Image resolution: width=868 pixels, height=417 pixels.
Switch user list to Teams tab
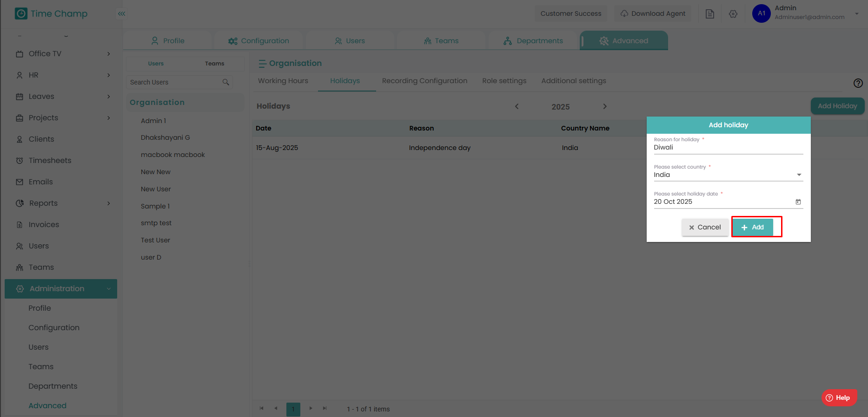click(x=214, y=64)
